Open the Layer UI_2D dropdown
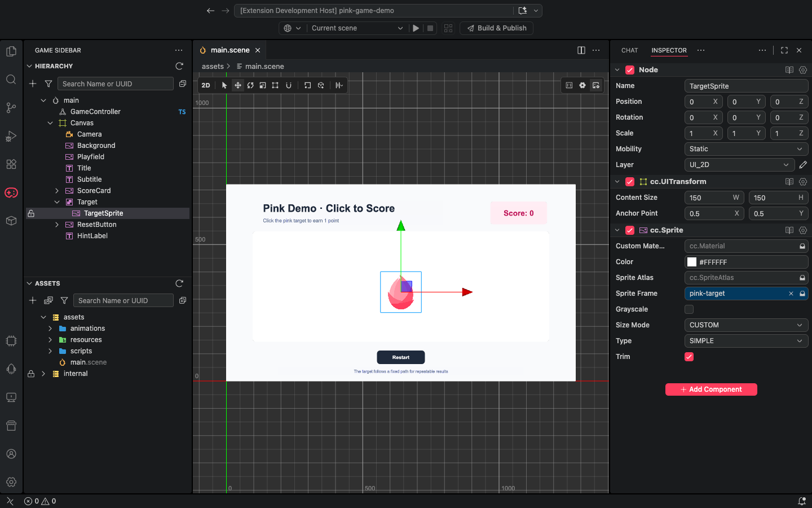Screen dimensions: 812x508 coord(739,165)
